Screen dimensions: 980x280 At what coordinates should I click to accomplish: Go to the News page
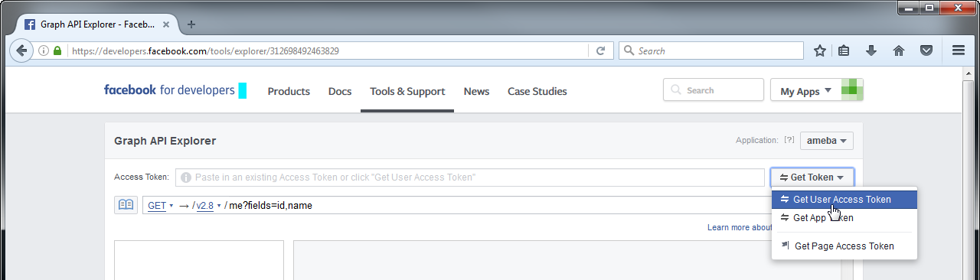(x=476, y=91)
